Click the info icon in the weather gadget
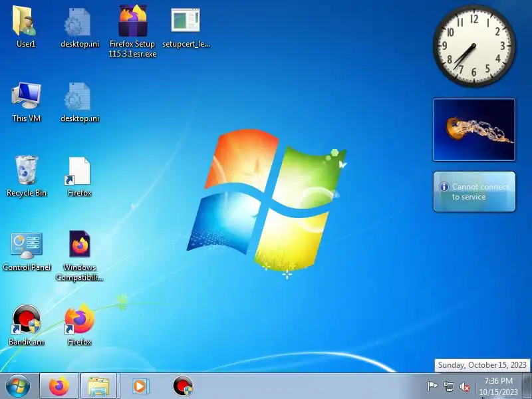This screenshot has width=532, height=399. tap(444, 187)
